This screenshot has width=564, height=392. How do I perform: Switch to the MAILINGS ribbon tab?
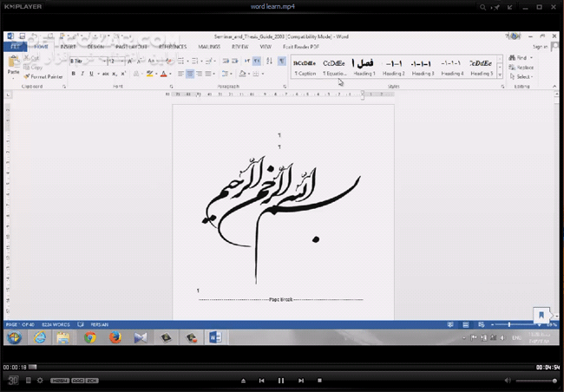[x=211, y=47]
